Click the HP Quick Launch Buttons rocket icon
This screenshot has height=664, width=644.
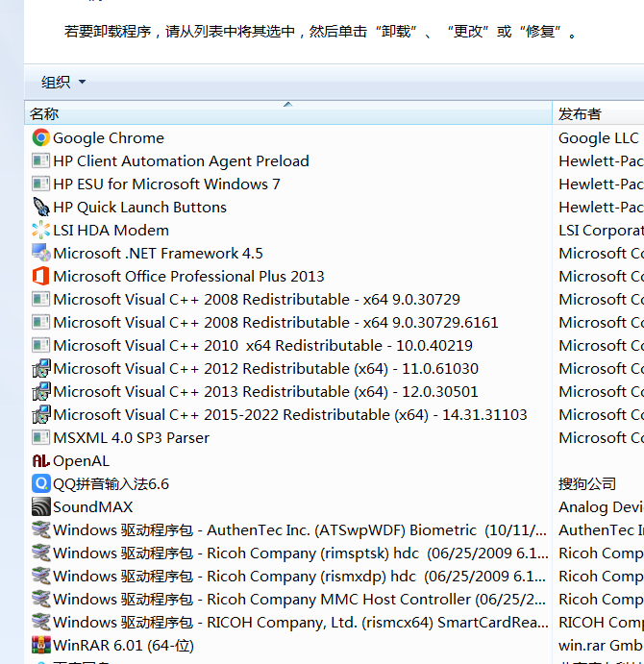40,207
